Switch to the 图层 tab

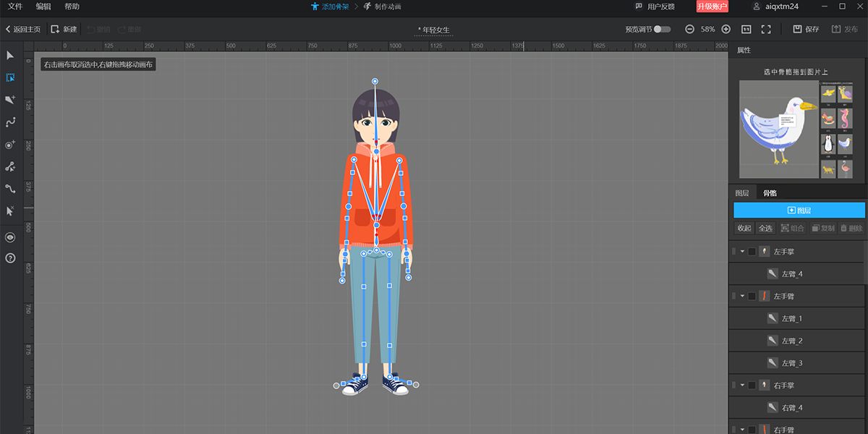coord(742,193)
